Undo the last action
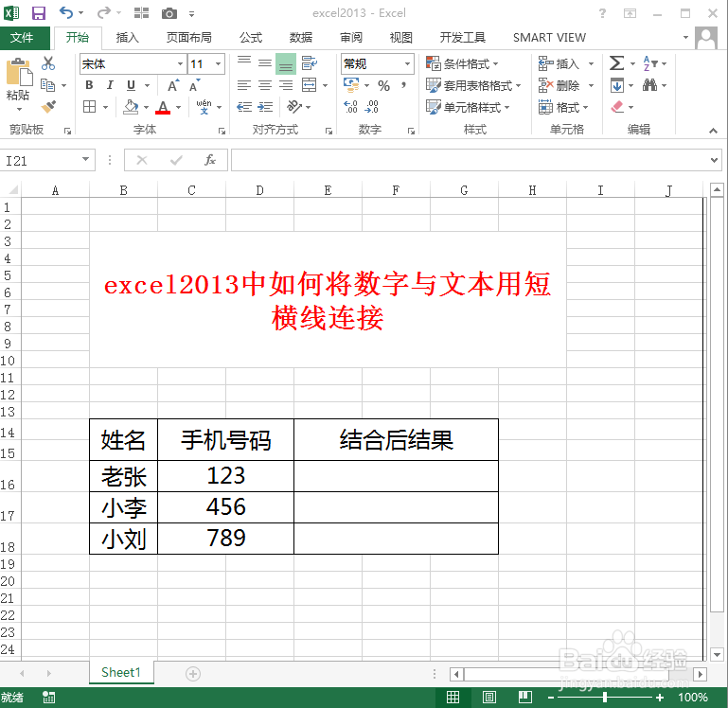The image size is (728, 708). (66, 13)
